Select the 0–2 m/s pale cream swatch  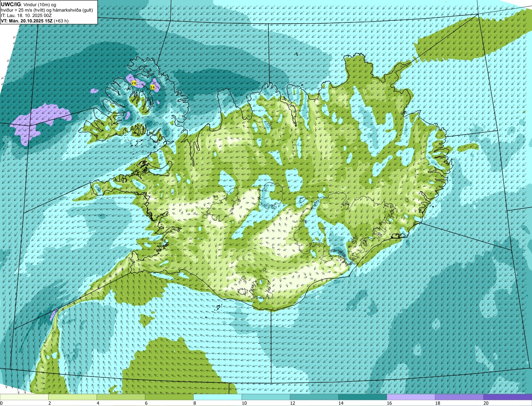(x=24, y=397)
